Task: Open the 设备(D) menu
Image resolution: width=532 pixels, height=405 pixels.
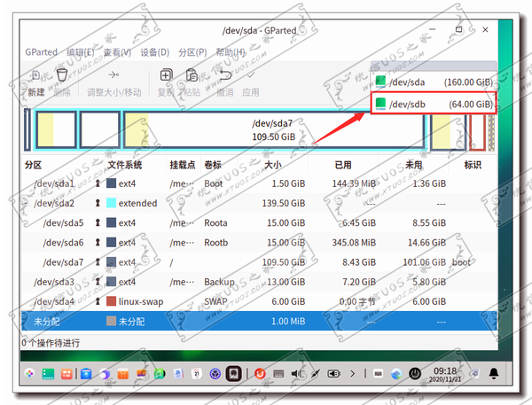Action: (154, 52)
